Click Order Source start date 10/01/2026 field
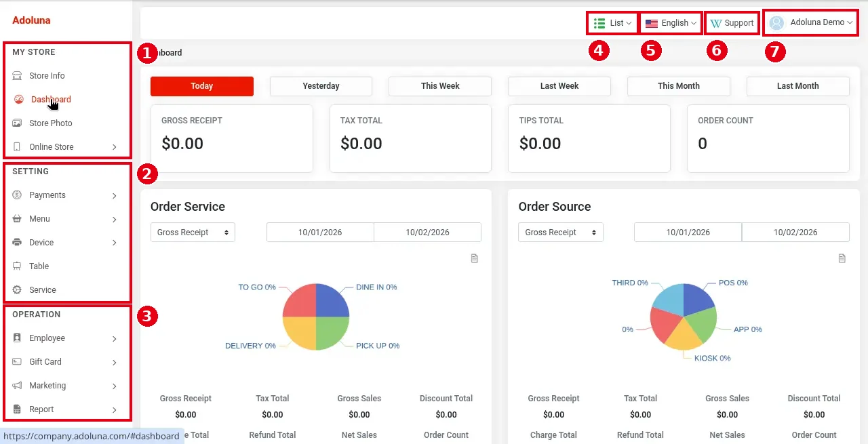 688,232
